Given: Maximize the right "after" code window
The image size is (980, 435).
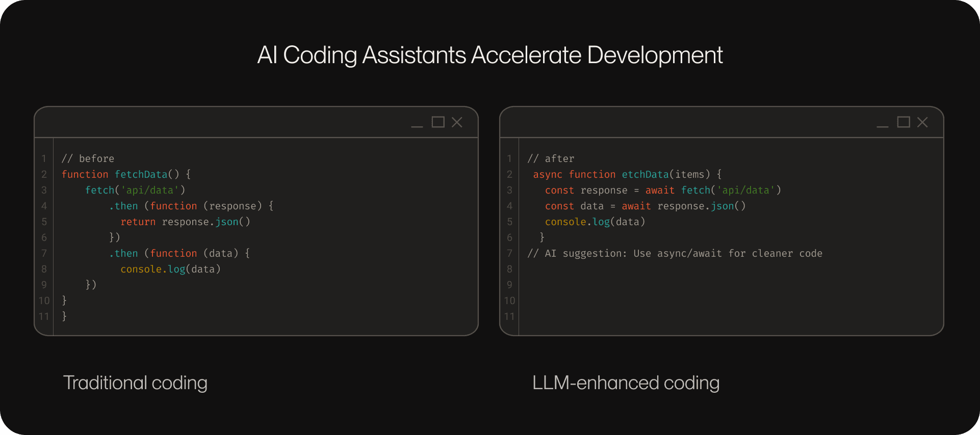Looking at the screenshot, I should (904, 122).
